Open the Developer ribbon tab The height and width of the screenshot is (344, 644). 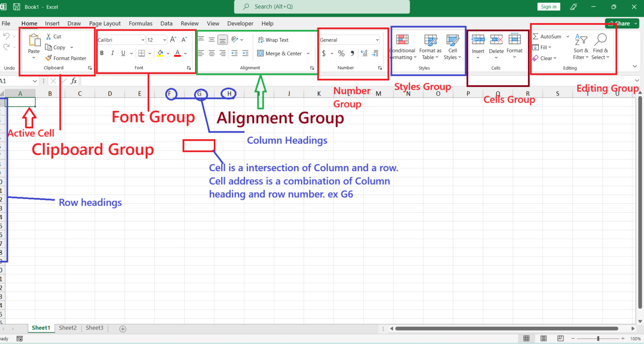pos(240,23)
